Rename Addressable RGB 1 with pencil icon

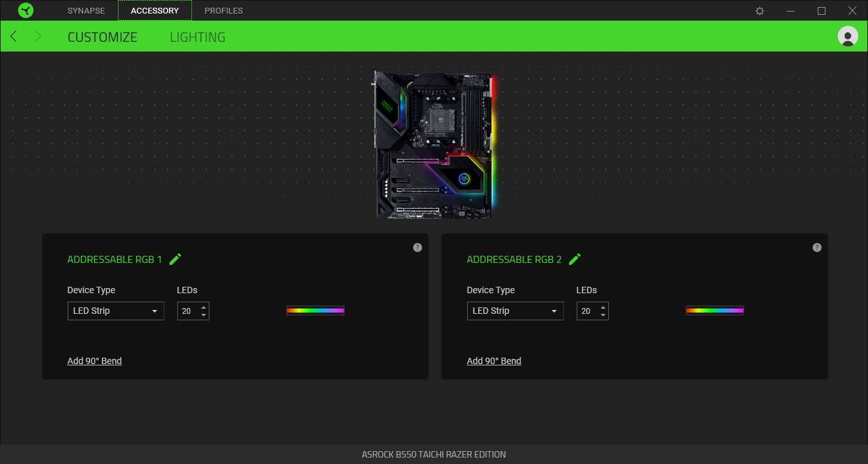(x=175, y=259)
